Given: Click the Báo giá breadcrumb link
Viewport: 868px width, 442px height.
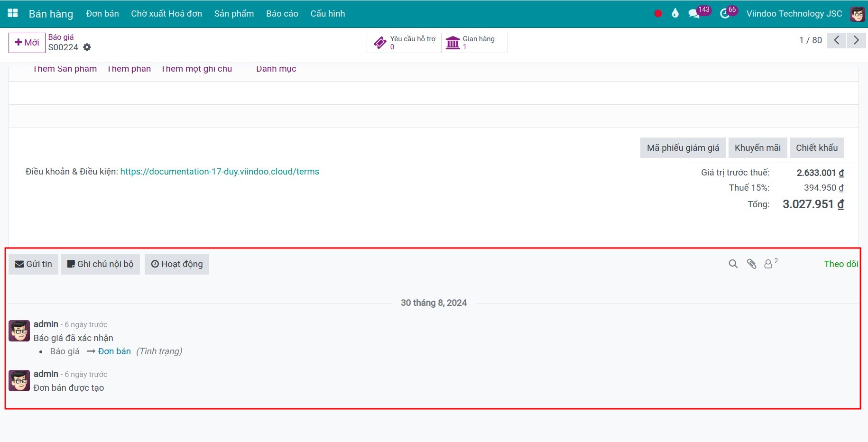Looking at the screenshot, I should click(x=61, y=37).
